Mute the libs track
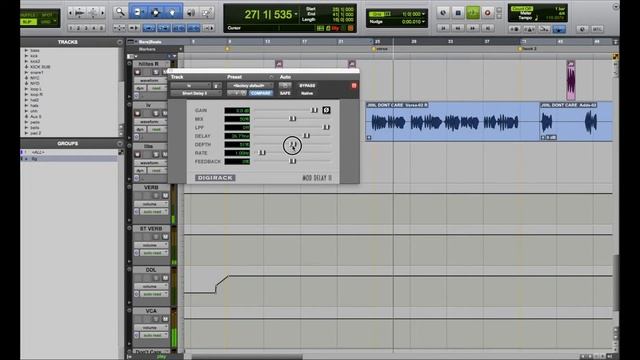The height and width of the screenshot is (360, 640). [165, 154]
